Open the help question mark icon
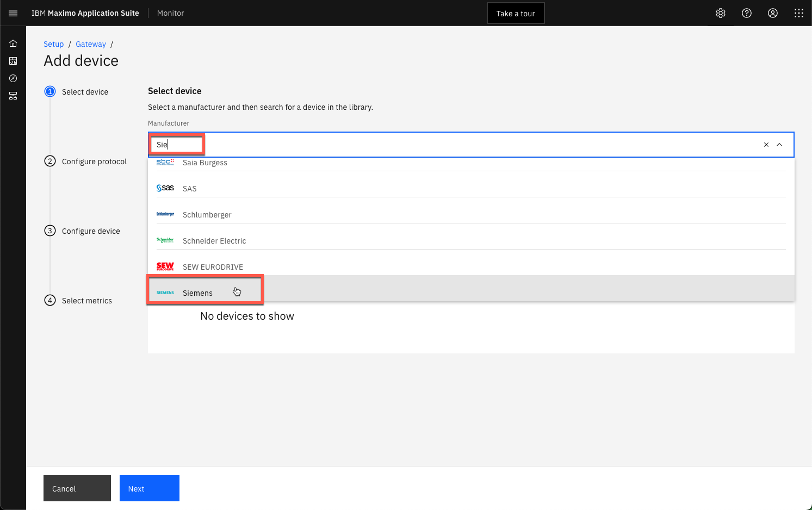The image size is (812, 510). click(x=747, y=13)
